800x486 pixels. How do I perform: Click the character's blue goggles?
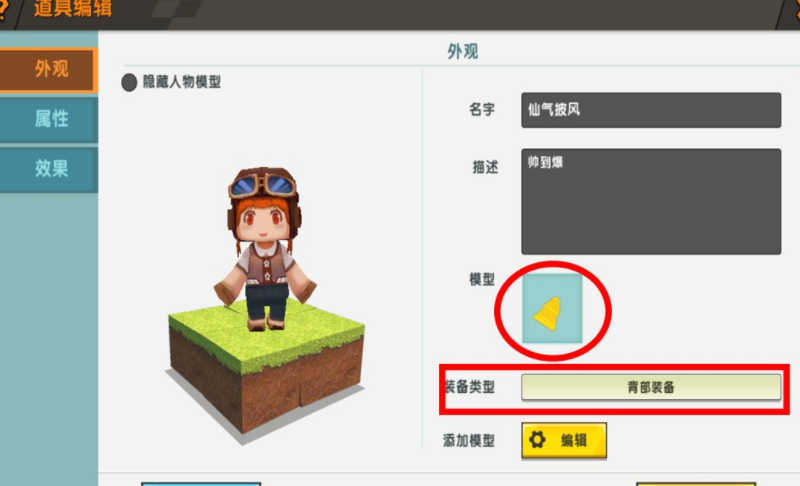(x=263, y=186)
